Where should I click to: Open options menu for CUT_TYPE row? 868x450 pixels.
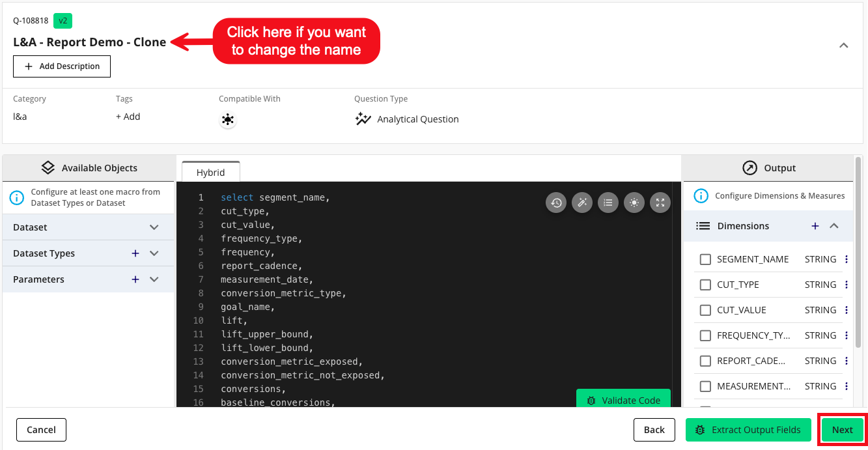point(846,285)
